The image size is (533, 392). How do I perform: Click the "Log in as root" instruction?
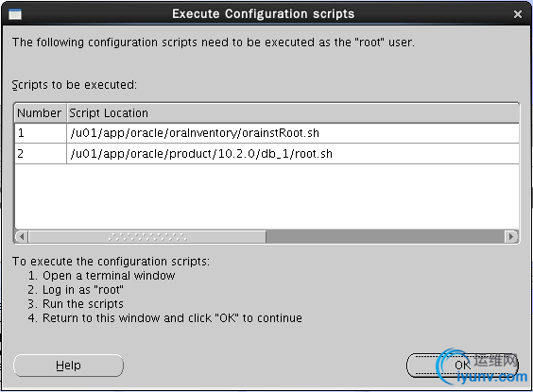pyautogui.click(x=83, y=290)
